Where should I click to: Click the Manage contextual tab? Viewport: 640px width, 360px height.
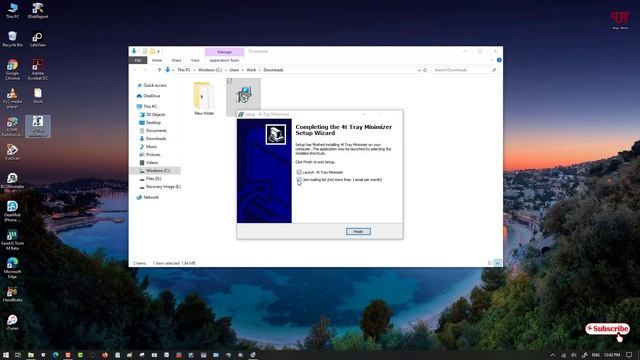pyautogui.click(x=224, y=52)
